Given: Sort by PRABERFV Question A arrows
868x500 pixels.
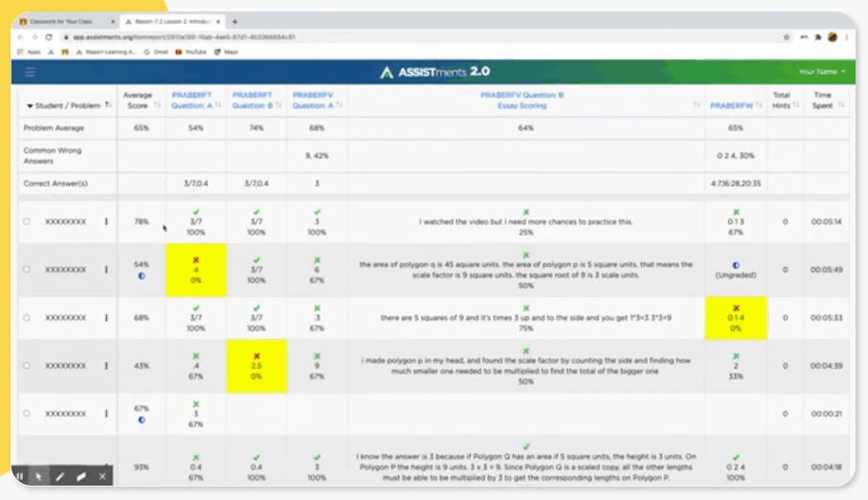Looking at the screenshot, I should click(x=339, y=104).
